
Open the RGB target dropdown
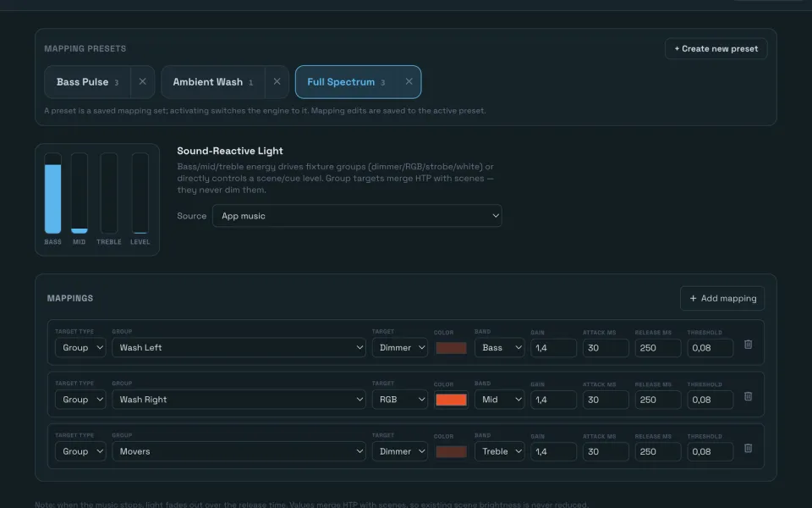click(x=400, y=400)
